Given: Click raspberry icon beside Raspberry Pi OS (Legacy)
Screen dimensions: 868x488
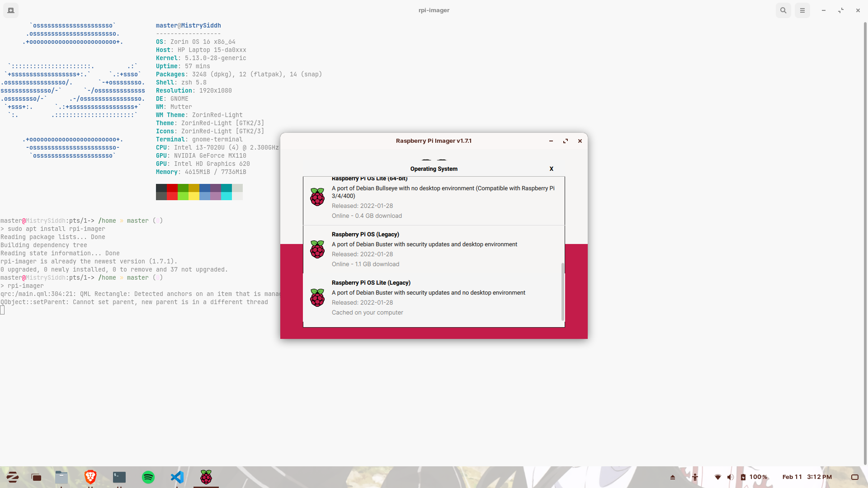Looking at the screenshot, I should (317, 249).
